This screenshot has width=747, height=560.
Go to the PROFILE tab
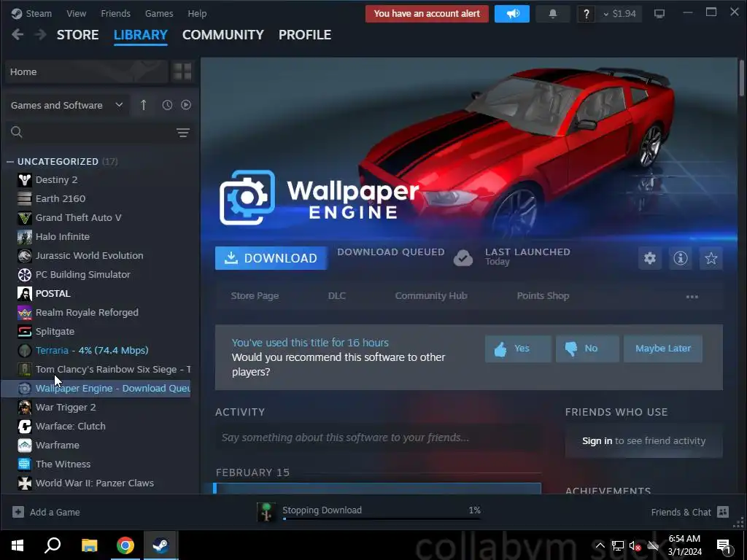tap(305, 35)
